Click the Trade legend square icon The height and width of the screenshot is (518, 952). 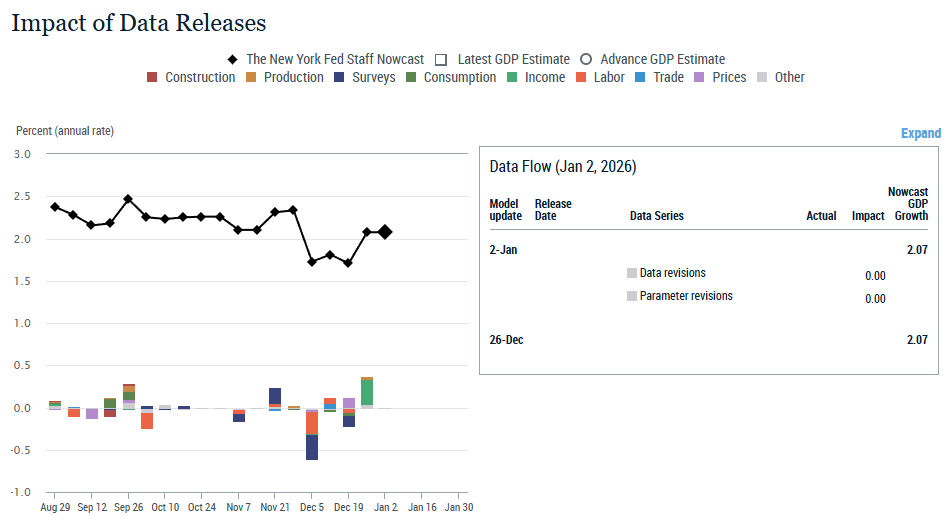(641, 78)
